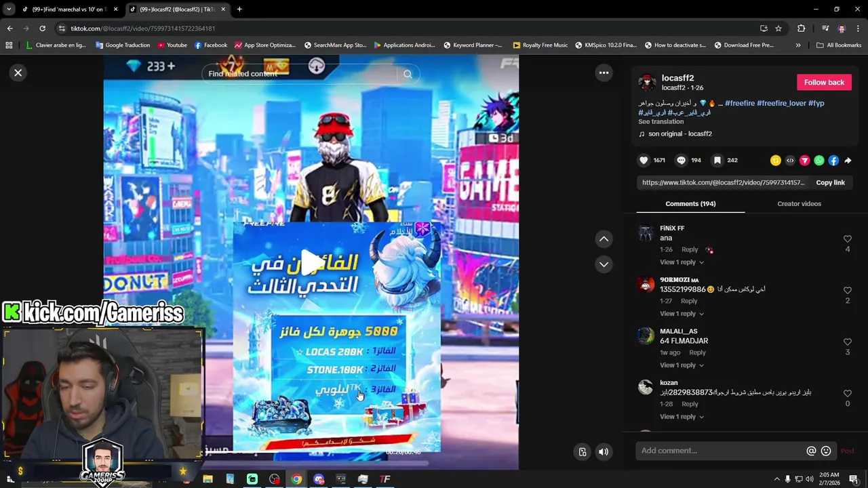Reload the page
Viewport: 868px width, 488px height.
tap(42, 28)
